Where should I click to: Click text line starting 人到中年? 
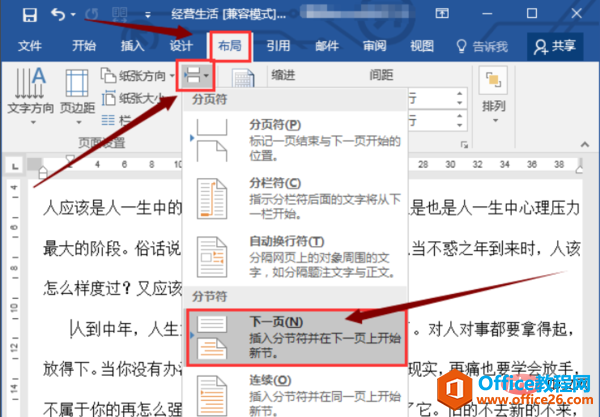(x=126, y=329)
